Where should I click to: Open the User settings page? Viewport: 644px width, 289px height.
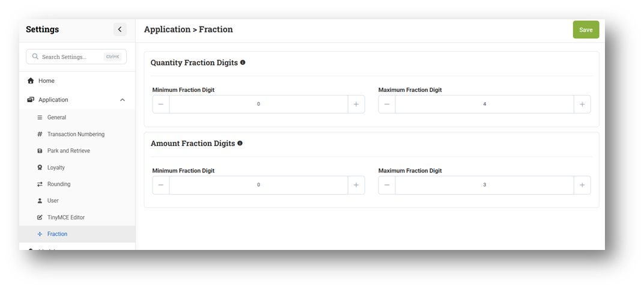pyautogui.click(x=53, y=201)
